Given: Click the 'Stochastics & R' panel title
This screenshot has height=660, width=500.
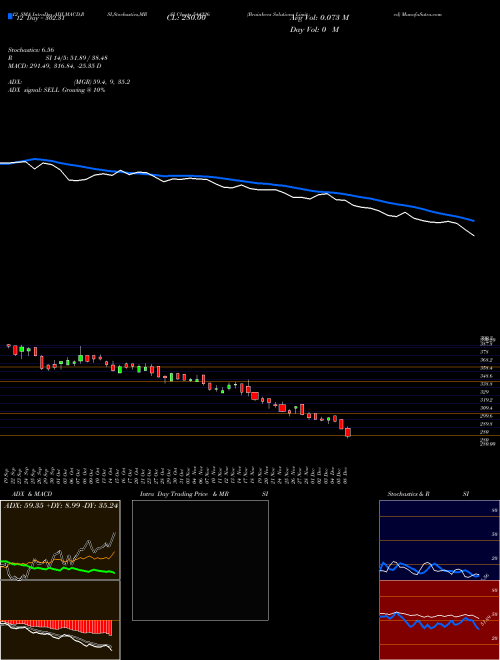Looking at the screenshot, I should click(x=408, y=494).
